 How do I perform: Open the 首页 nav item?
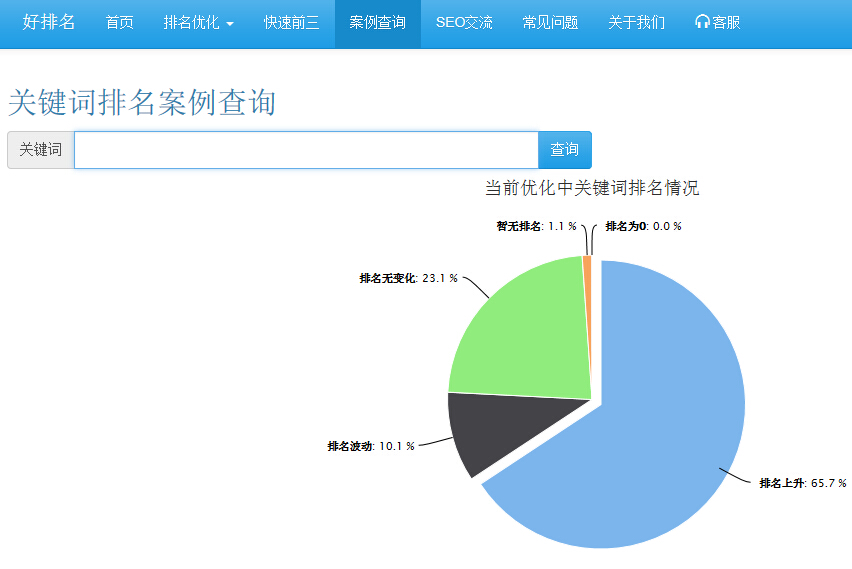coord(120,23)
